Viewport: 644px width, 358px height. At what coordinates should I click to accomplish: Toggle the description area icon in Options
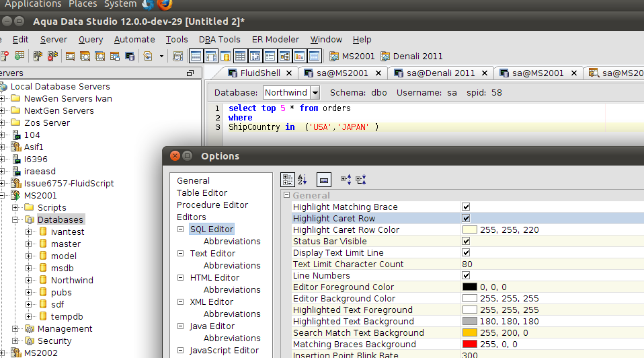[x=323, y=180]
